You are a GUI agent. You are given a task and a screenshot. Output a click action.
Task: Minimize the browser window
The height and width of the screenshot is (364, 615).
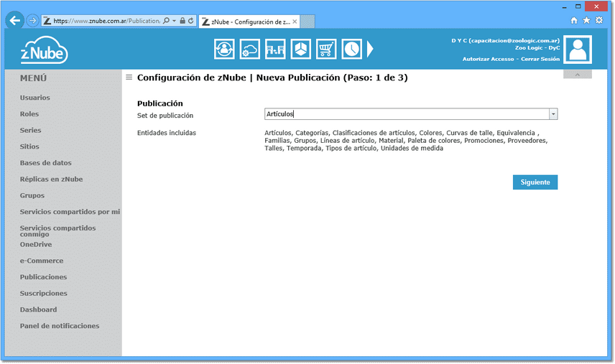coord(565,6)
